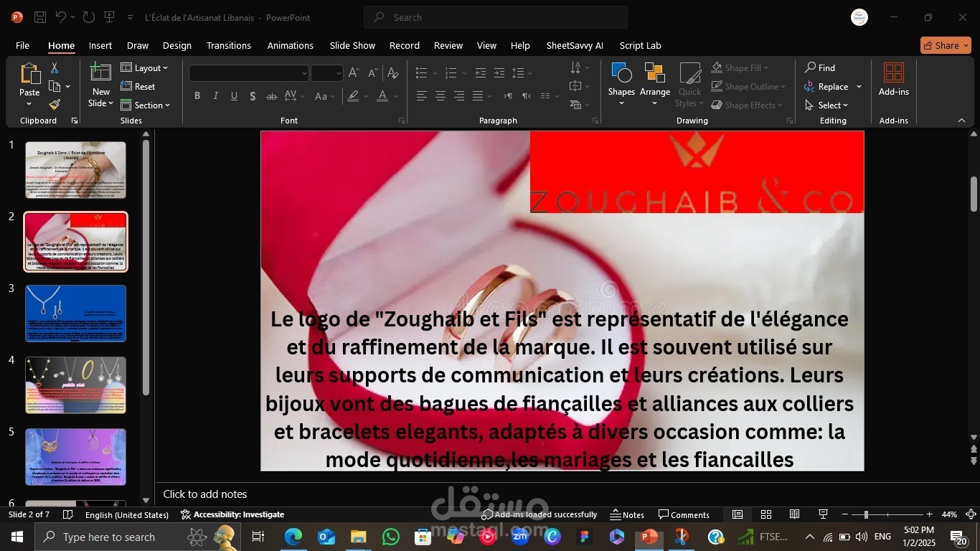Select the Format Painter brush
980x551 pixels.
click(55, 105)
